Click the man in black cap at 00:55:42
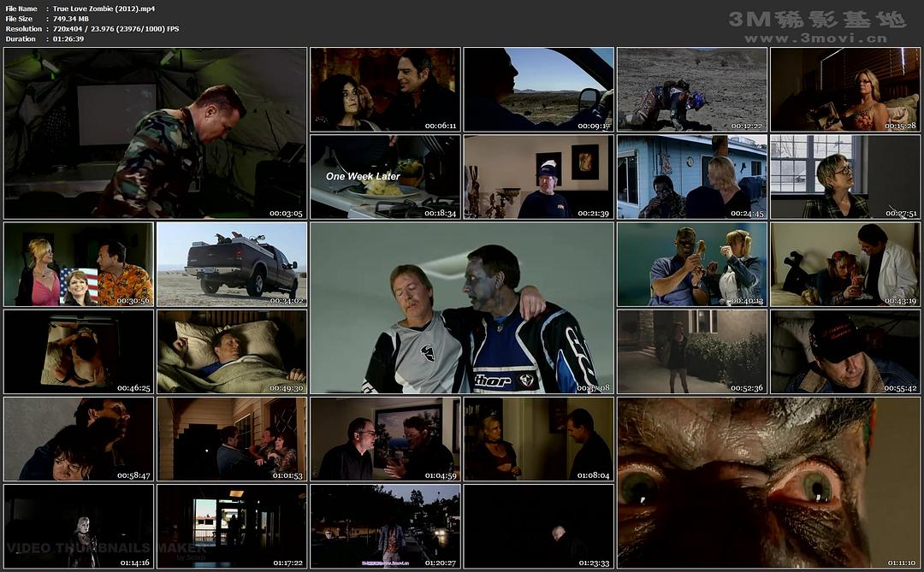This screenshot has height=572, width=924. 844,351
